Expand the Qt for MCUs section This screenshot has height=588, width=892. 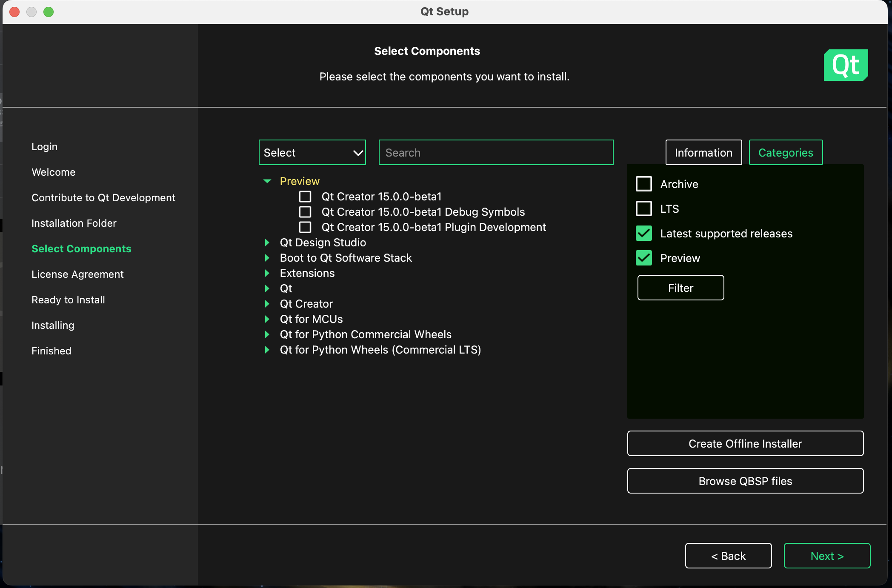tap(267, 319)
